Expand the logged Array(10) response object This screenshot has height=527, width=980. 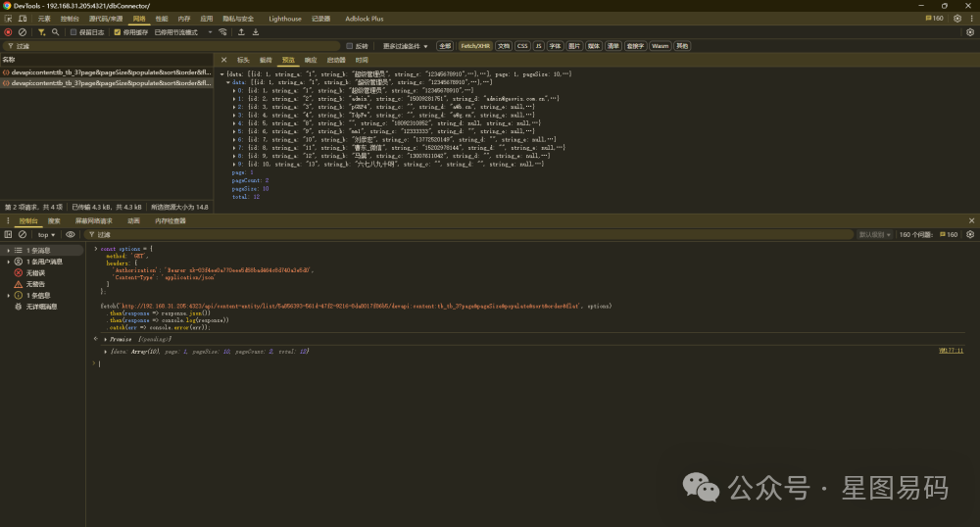(x=105, y=352)
